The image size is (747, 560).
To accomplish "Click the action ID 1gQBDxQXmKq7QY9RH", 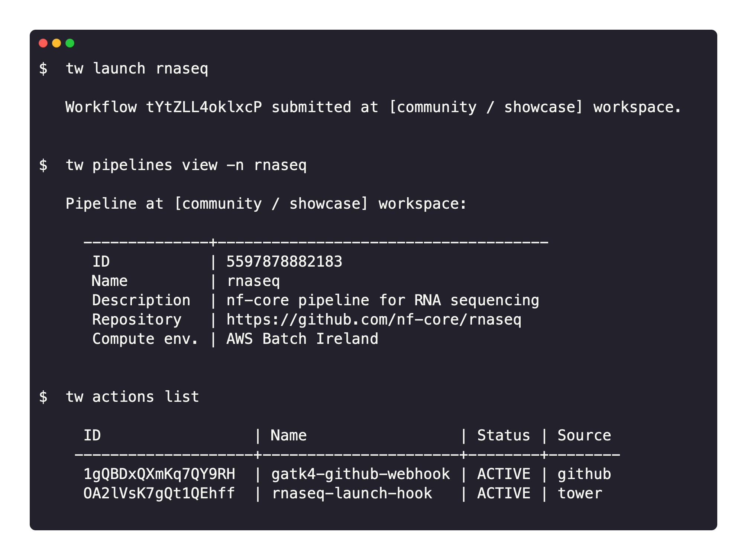I will tap(159, 474).
